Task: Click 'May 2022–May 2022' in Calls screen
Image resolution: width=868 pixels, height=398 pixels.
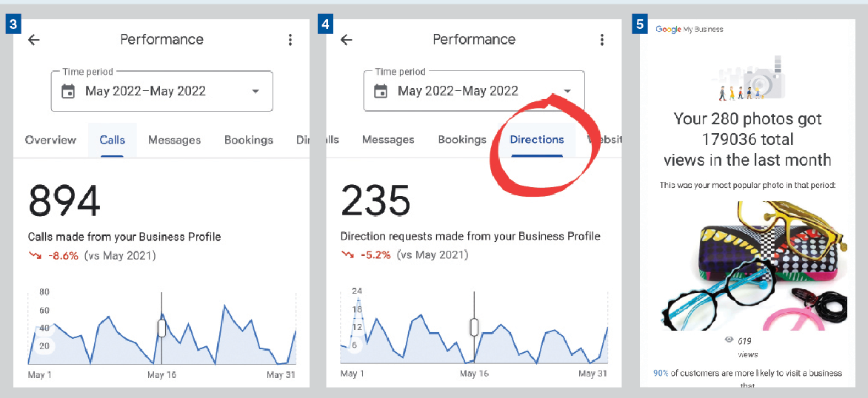Action: click(x=145, y=91)
